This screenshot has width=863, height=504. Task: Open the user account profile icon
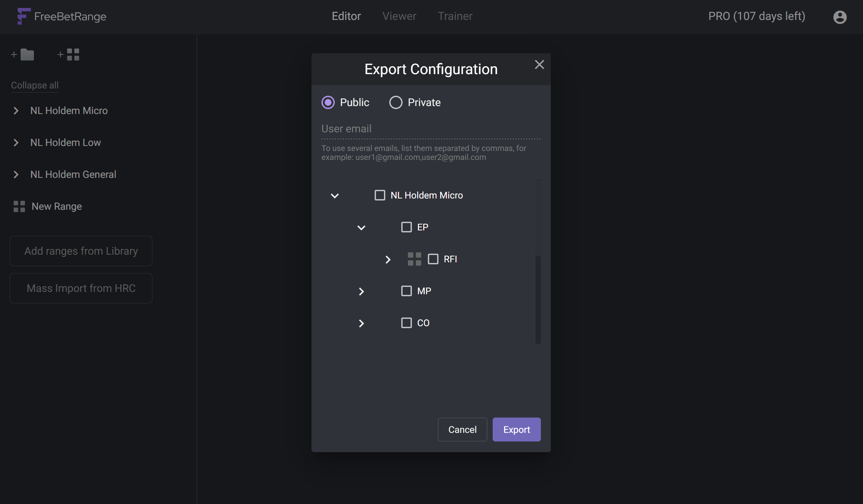pyautogui.click(x=840, y=17)
